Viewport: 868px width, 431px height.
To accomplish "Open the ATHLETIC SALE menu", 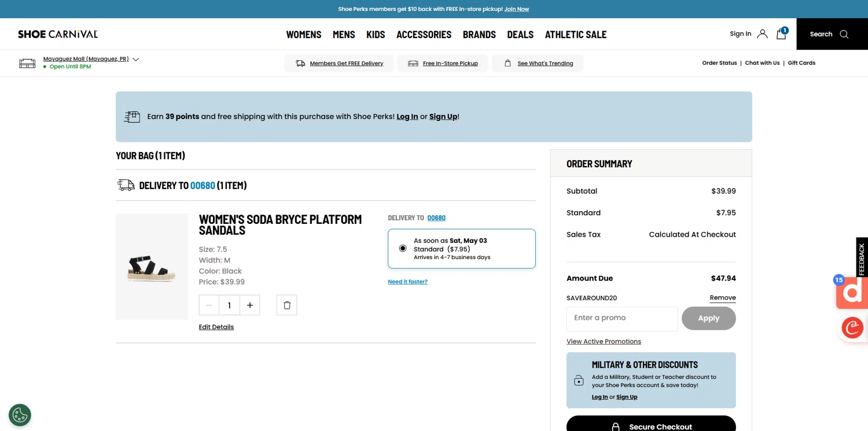I will tap(576, 34).
